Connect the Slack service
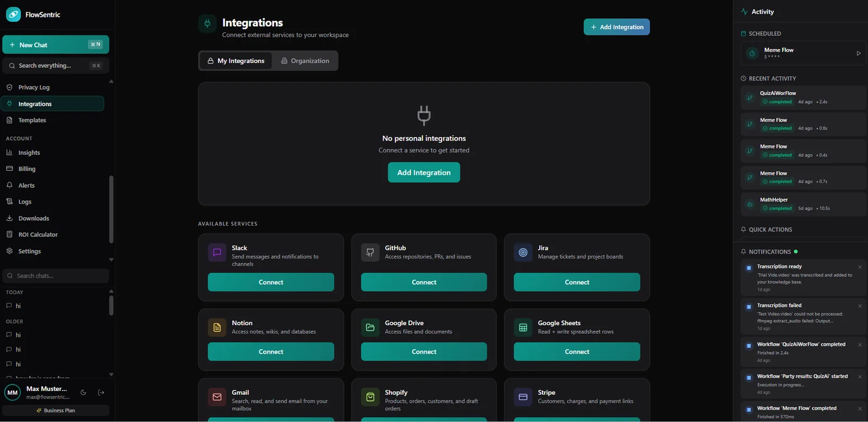The width and height of the screenshot is (868, 422). pos(271,282)
